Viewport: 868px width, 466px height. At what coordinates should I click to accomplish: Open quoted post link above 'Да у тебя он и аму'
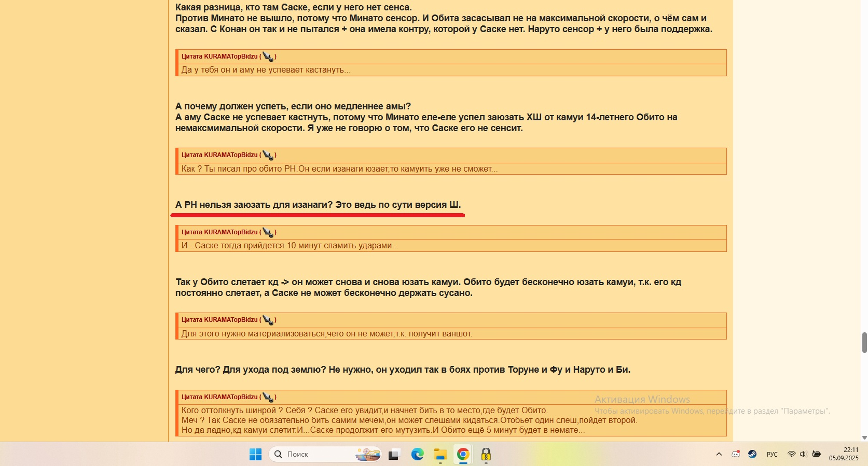point(268,57)
